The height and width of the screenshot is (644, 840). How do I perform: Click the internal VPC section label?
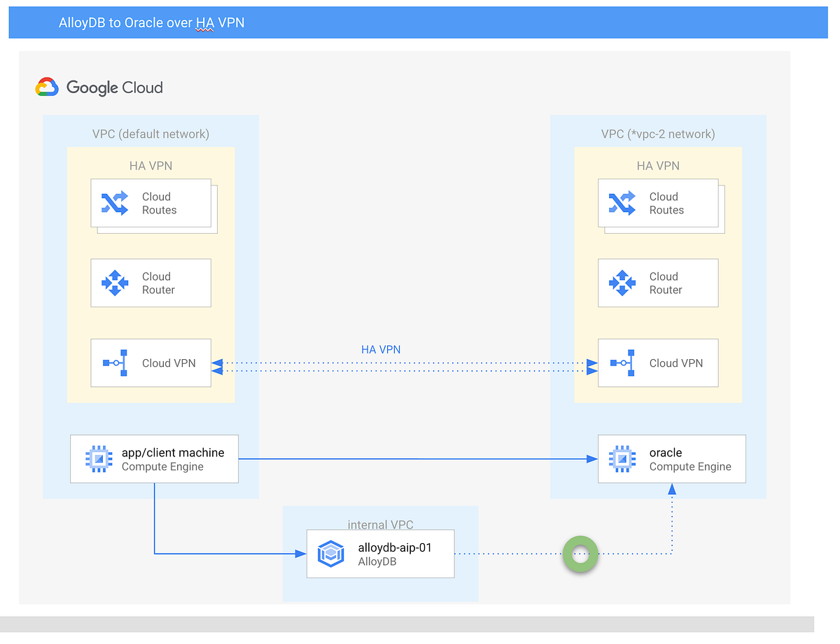(380, 524)
